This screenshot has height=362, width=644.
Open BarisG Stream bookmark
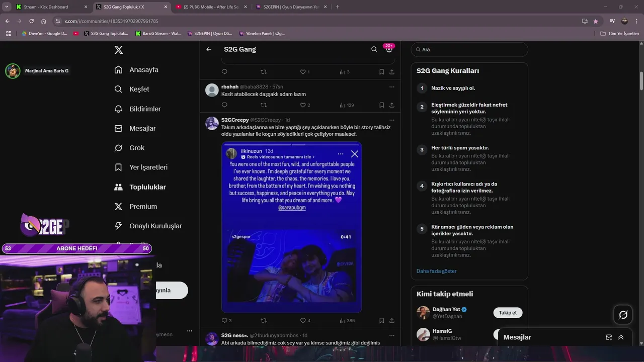(x=158, y=34)
